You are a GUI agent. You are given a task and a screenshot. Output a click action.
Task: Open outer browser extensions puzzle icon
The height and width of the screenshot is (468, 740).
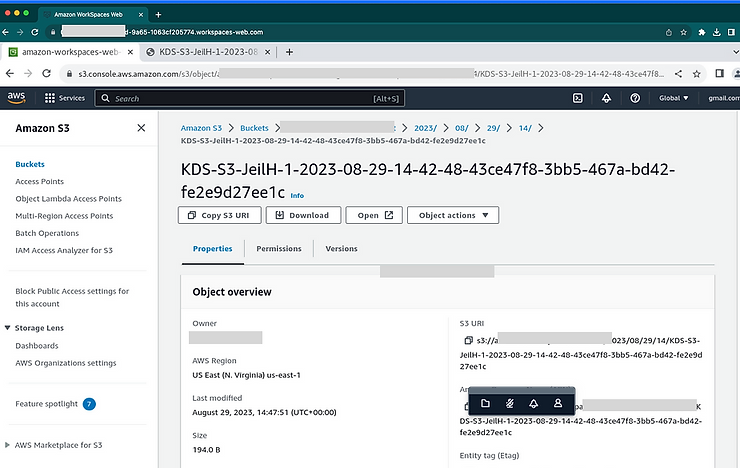701,33
